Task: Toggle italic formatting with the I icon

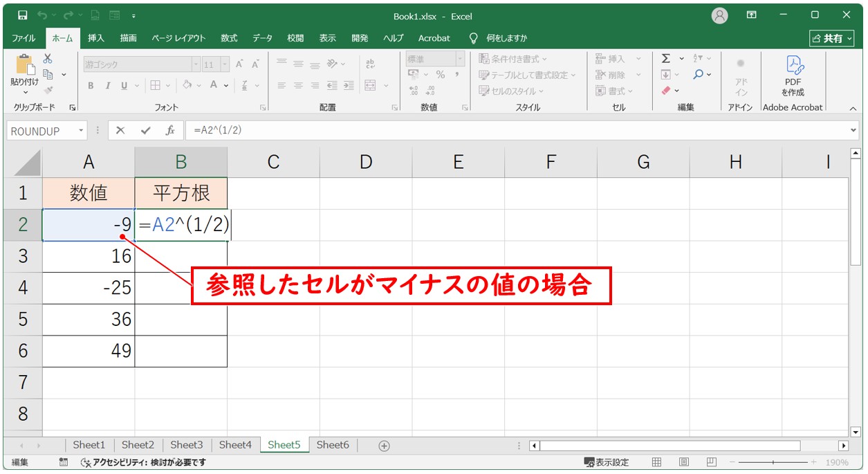Action: point(109,86)
